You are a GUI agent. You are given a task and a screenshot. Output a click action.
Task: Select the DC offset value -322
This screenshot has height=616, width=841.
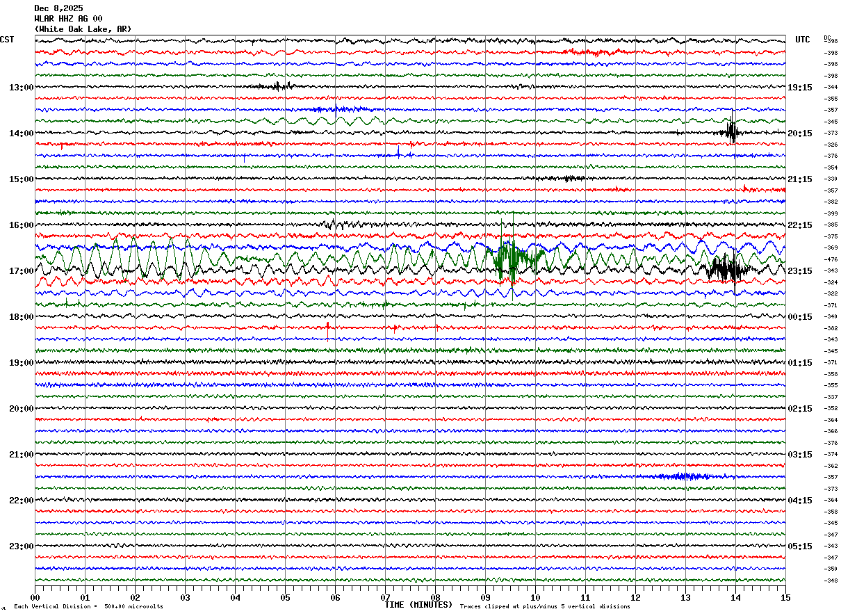pos(831,294)
